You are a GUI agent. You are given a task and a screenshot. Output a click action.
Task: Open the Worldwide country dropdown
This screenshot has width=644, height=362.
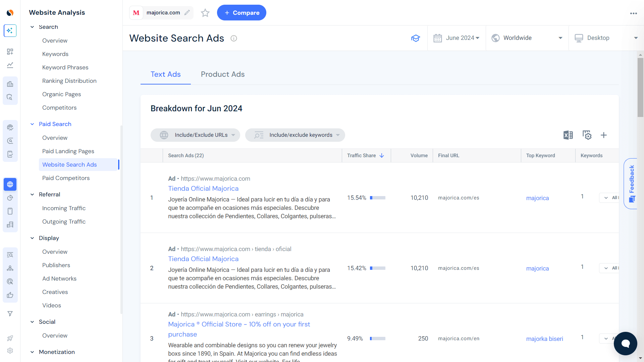[x=527, y=38]
